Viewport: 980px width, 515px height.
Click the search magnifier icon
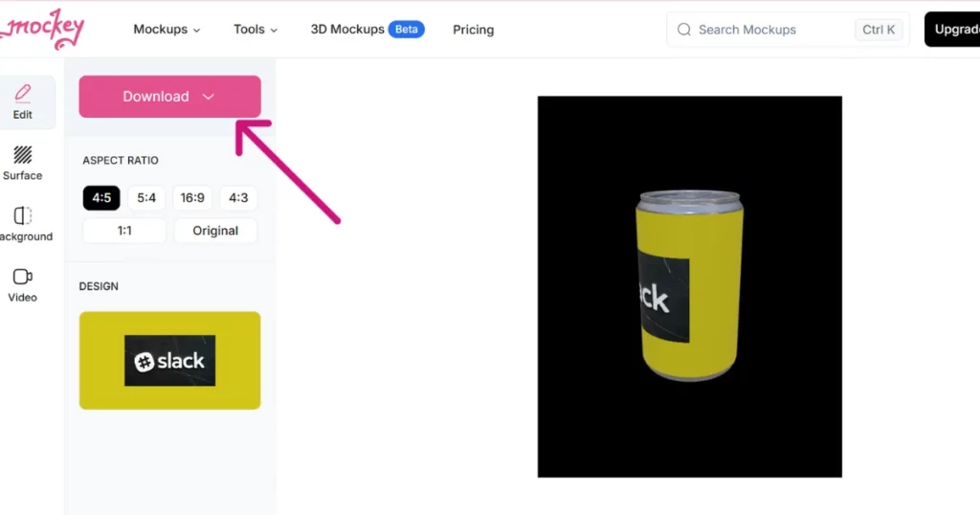(x=683, y=30)
